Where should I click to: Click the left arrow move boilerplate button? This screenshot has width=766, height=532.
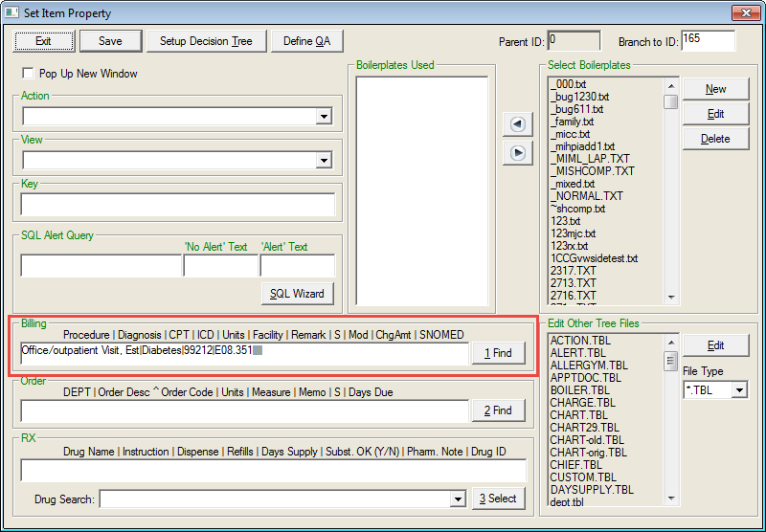tap(517, 124)
